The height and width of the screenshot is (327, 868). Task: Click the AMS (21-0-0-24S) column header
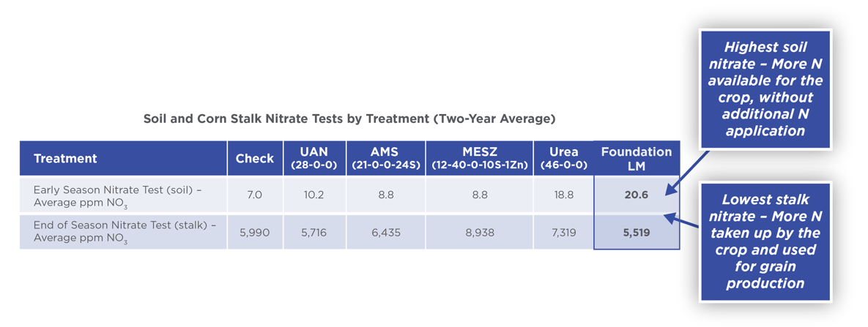(x=385, y=158)
